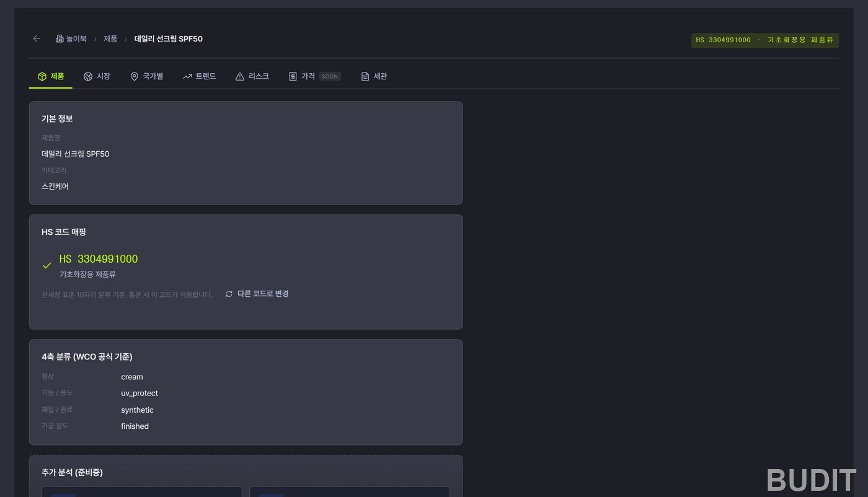Select the 제품 tab label
This screenshot has width=868, height=497.
(58, 76)
